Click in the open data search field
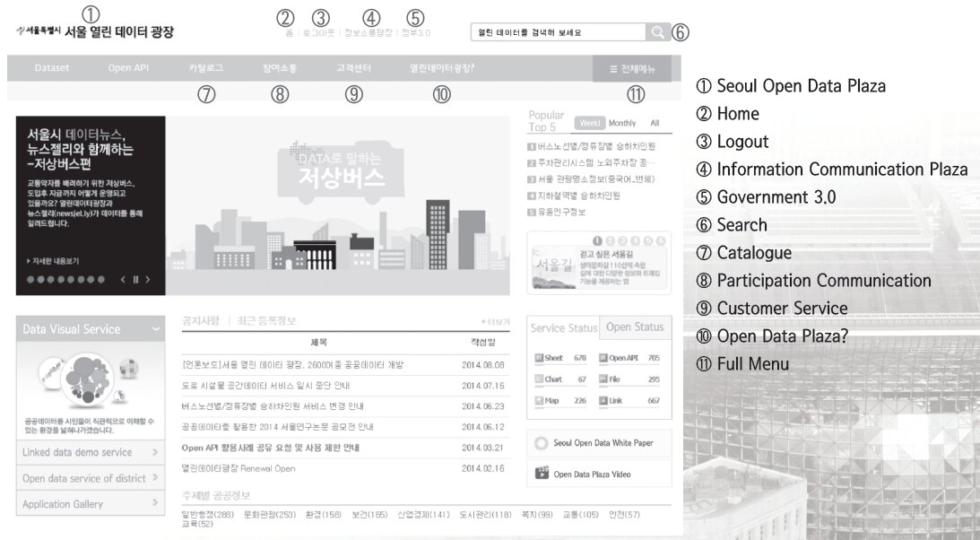This screenshot has height=540, width=980. [x=556, y=32]
